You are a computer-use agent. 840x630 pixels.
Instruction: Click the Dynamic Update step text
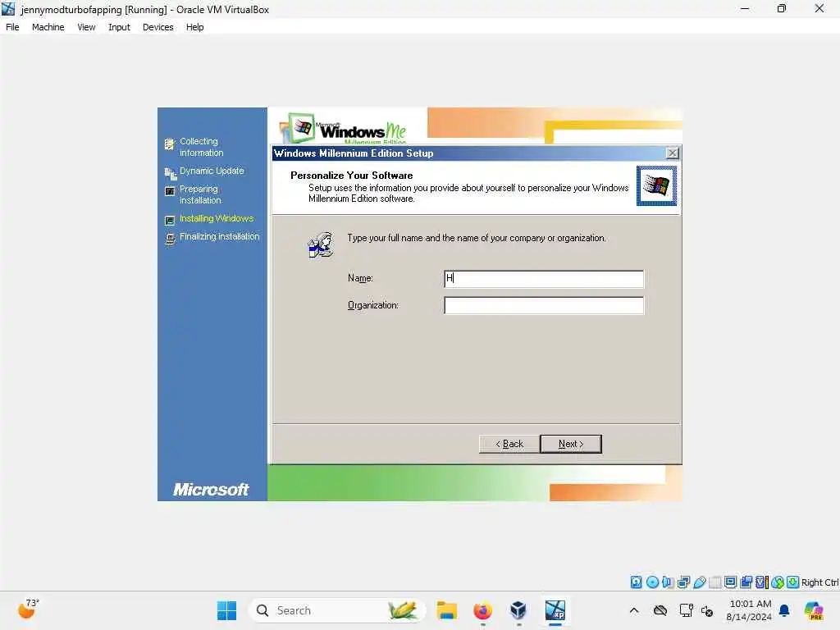(x=212, y=171)
